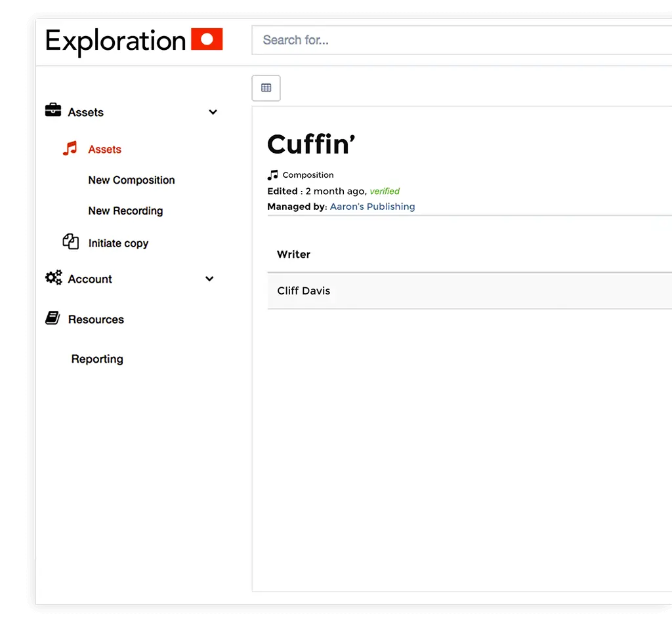Expand the Account section chevron
The image size is (672, 627).
tap(209, 279)
